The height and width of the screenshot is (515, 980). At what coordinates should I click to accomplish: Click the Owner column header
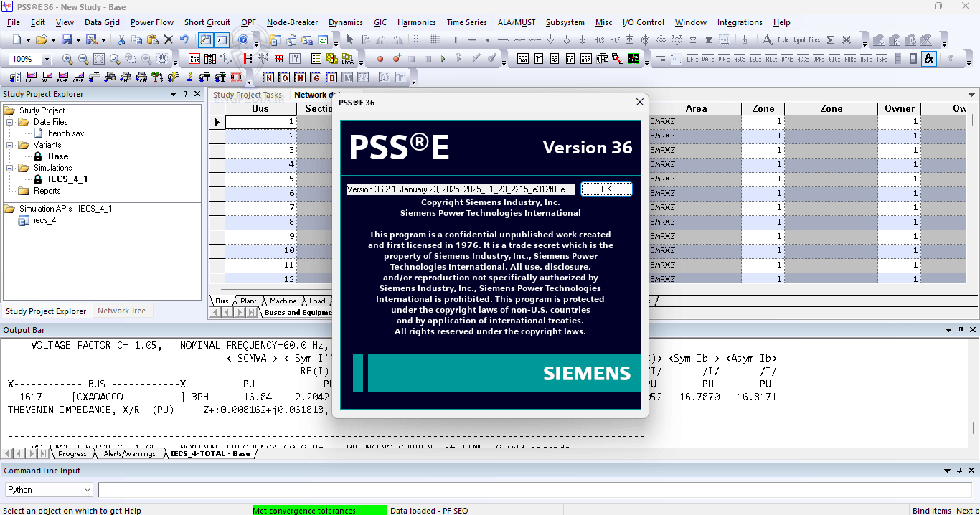click(x=900, y=109)
